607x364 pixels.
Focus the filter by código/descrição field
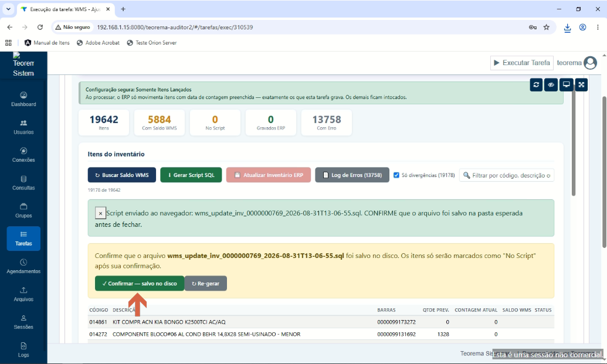pos(506,175)
